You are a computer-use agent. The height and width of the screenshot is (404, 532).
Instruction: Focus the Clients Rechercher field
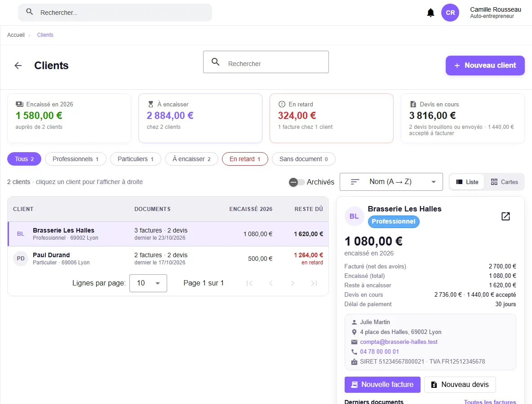[x=266, y=62]
